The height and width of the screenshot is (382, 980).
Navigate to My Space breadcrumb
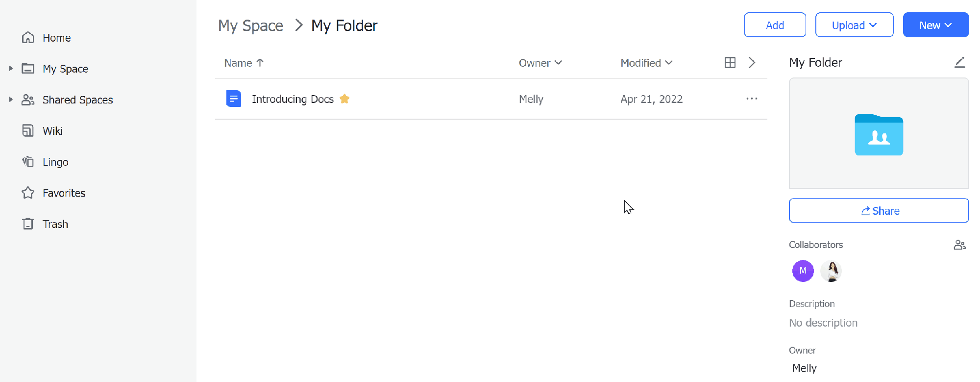tap(250, 25)
